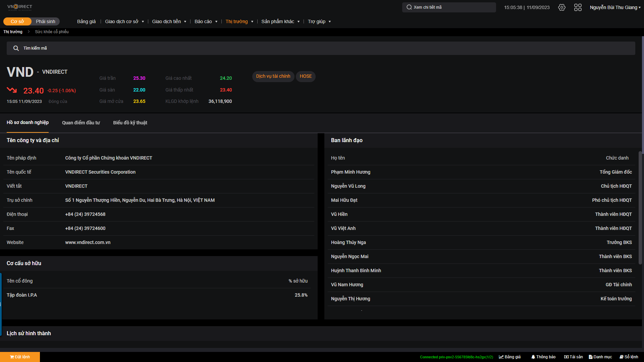Viewport: 644px width, 362px height.
Task: Click the 'HOSE' exchange tag
Action: click(306, 76)
